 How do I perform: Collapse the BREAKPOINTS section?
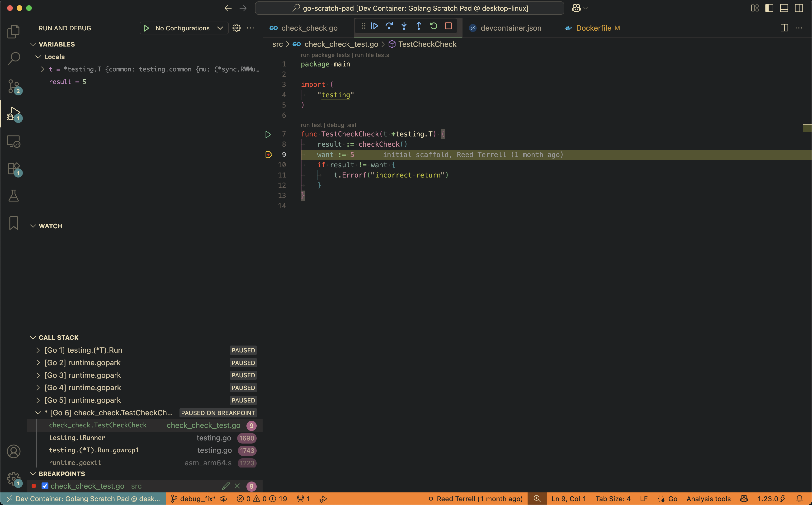[x=33, y=474]
